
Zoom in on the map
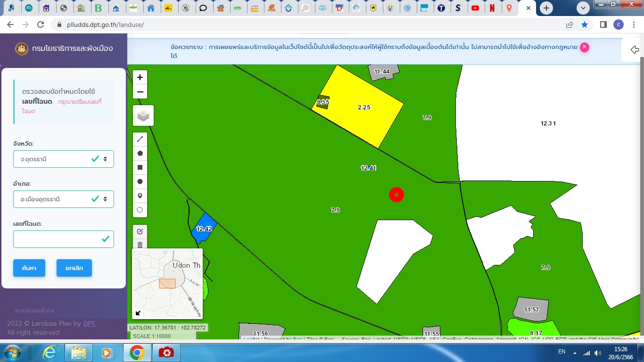140,77
